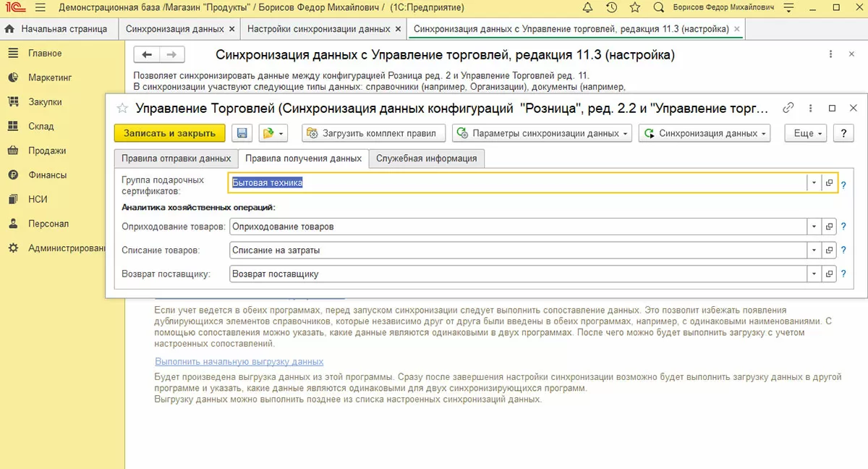Expand Группа подарочных сертификатов dropdown arrow
The image size is (868, 469).
click(814, 183)
